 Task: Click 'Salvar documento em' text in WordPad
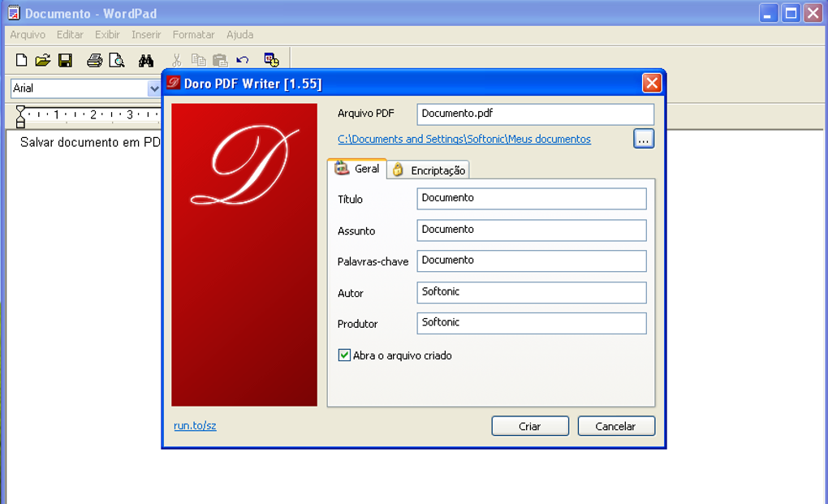(80, 143)
